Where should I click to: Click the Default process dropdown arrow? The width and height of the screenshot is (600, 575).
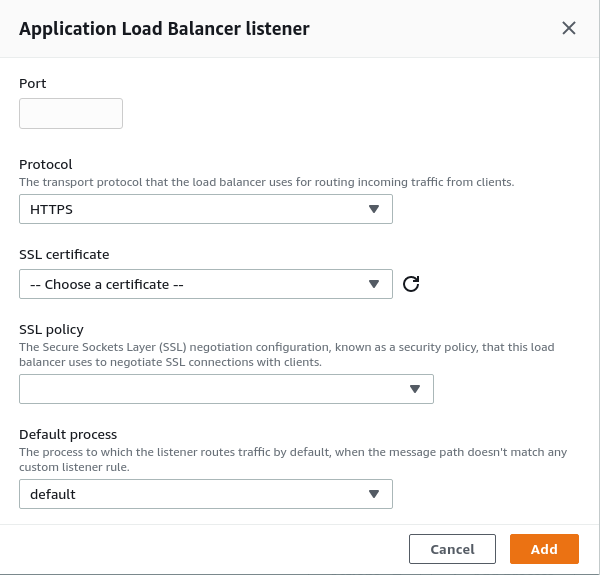point(373,494)
